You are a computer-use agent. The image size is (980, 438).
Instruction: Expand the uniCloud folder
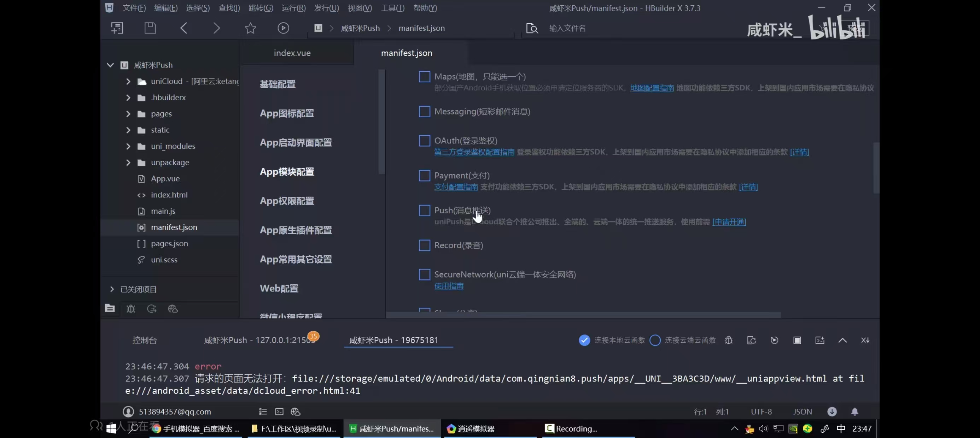click(x=128, y=81)
